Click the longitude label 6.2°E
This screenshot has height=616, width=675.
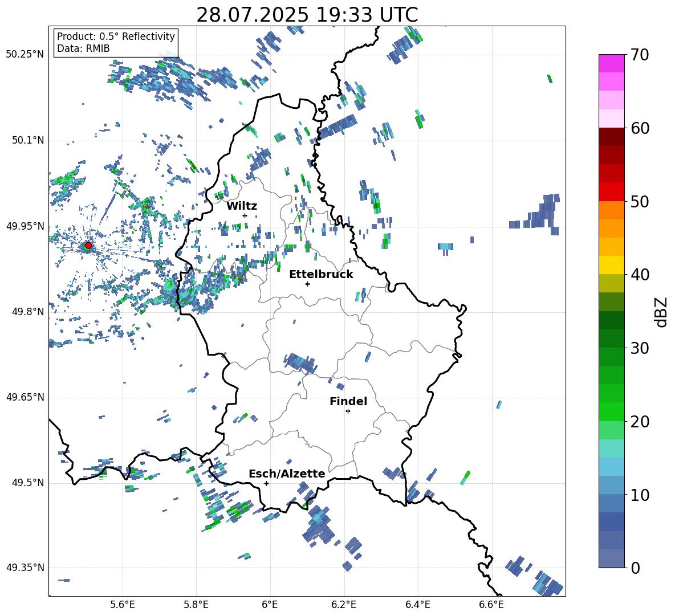[344, 605]
